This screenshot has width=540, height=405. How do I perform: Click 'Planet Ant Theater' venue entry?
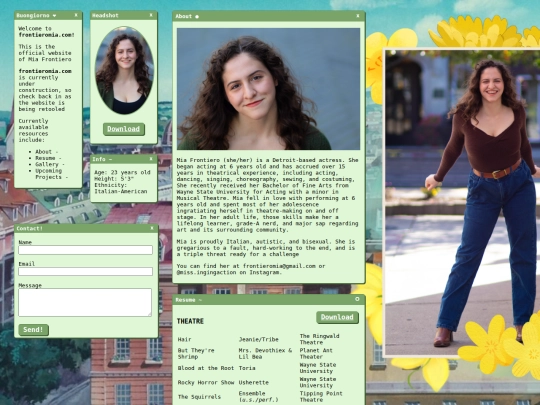click(x=316, y=354)
